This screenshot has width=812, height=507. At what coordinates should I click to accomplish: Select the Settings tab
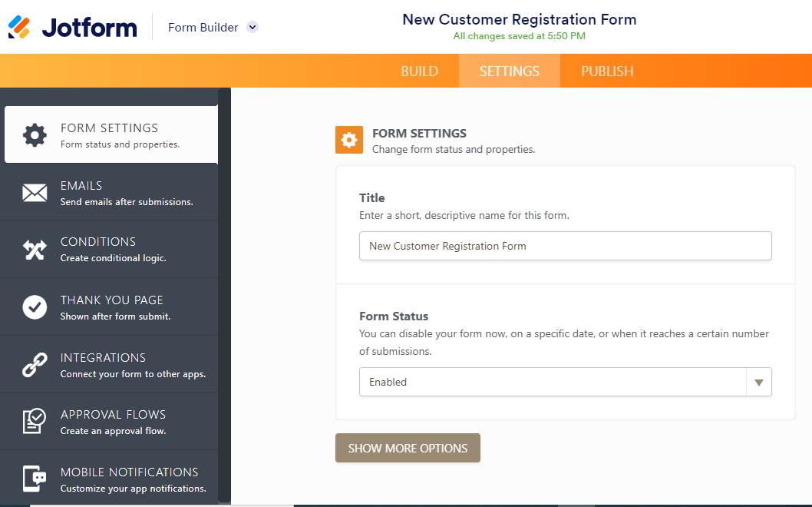pos(510,71)
